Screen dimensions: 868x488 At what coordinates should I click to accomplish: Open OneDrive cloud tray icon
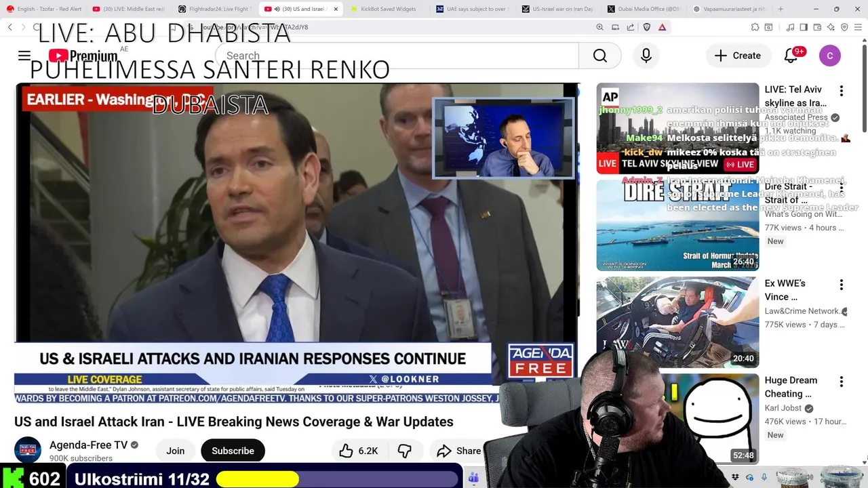click(750, 478)
